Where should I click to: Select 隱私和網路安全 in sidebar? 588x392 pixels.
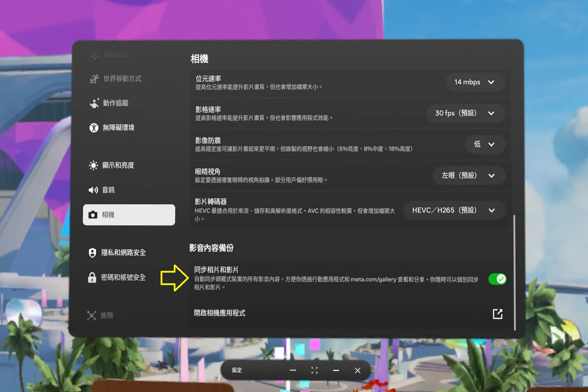click(x=123, y=253)
